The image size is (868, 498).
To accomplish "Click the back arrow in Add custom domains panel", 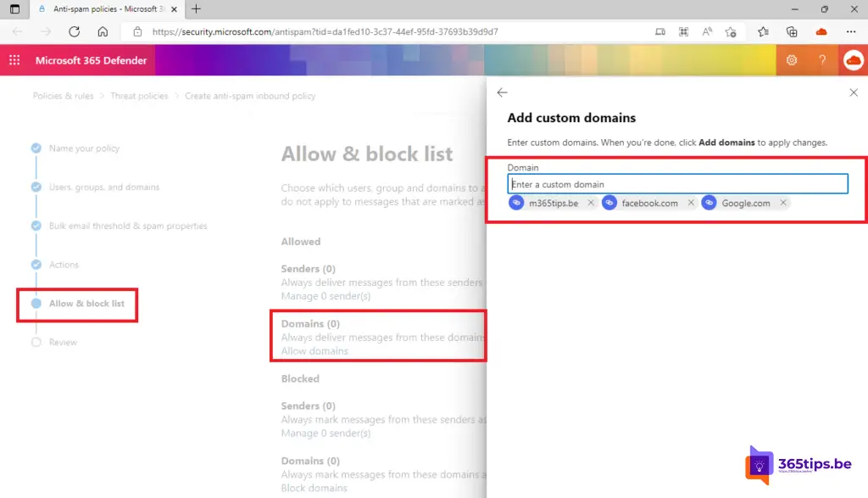I will 503,92.
